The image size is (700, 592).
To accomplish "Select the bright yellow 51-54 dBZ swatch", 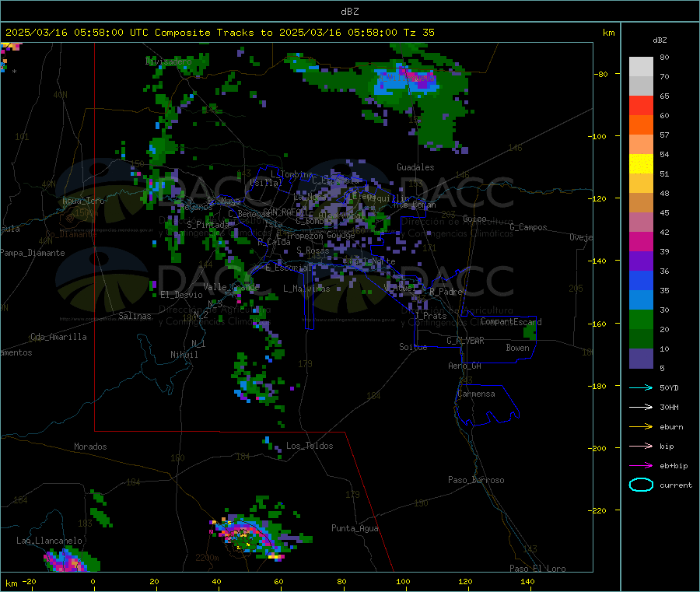I will click(641, 164).
